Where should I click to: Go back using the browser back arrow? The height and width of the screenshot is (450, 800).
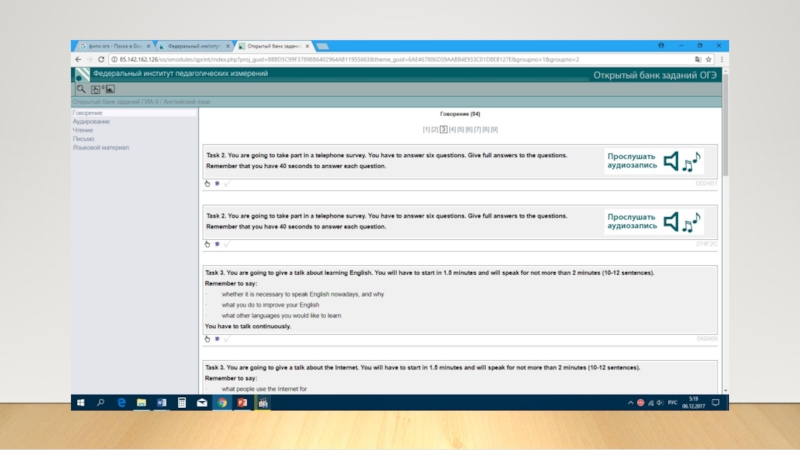[78, 59]
